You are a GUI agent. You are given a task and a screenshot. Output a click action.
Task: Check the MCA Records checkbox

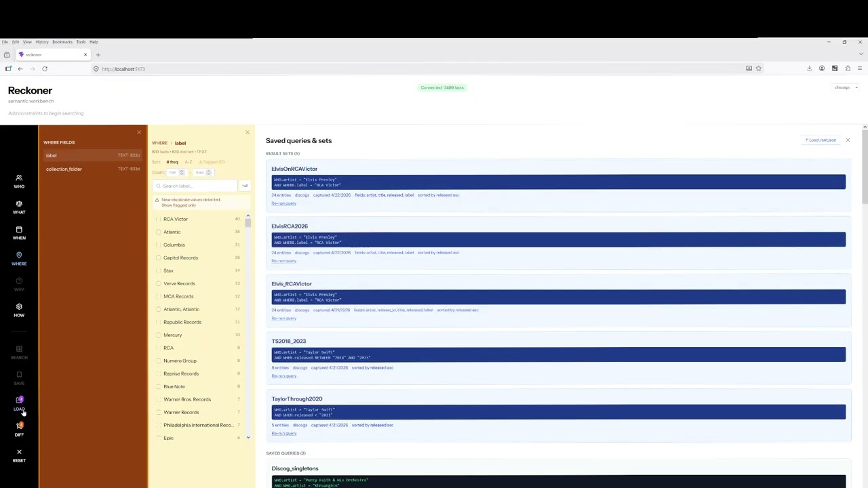[159, 296]
